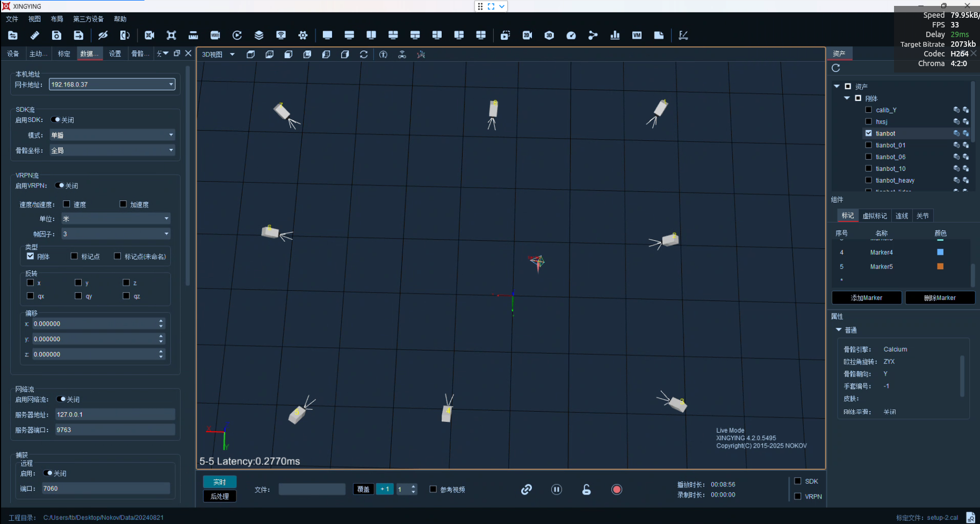Open the 帮助 menu
980x524 pixels.
click(120, 19)
